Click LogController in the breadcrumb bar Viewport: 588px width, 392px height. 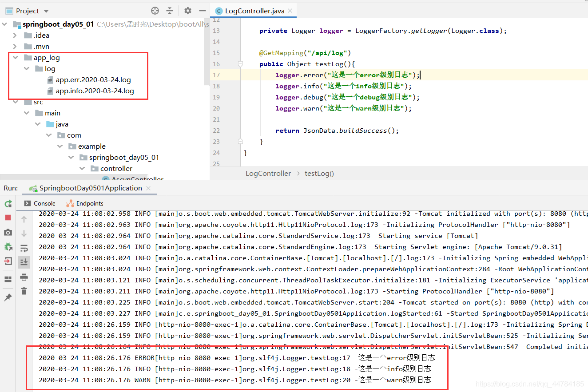point(268,174)
